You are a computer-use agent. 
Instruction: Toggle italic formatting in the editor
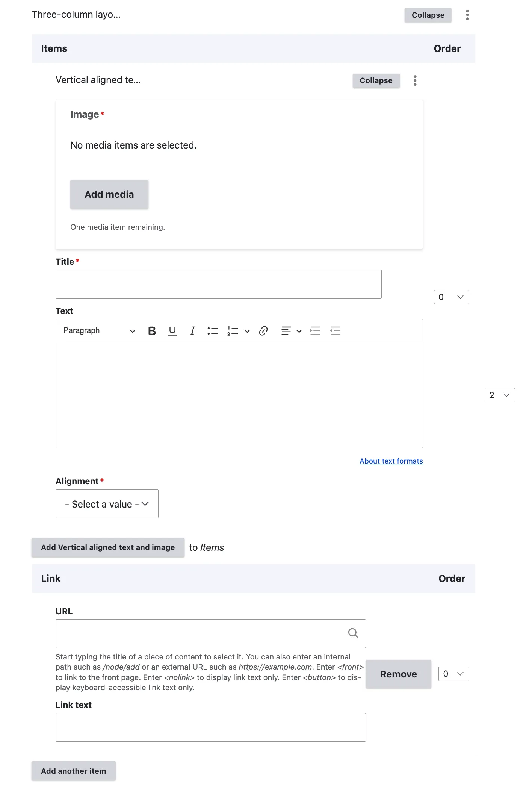tap(192, 331)
